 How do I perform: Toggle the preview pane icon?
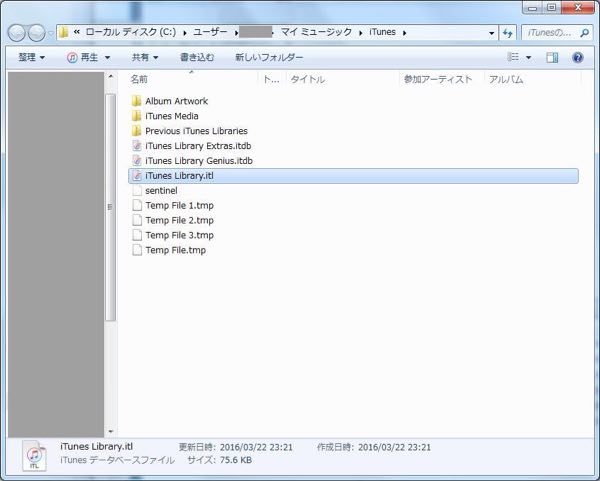[x=552, y=57]
